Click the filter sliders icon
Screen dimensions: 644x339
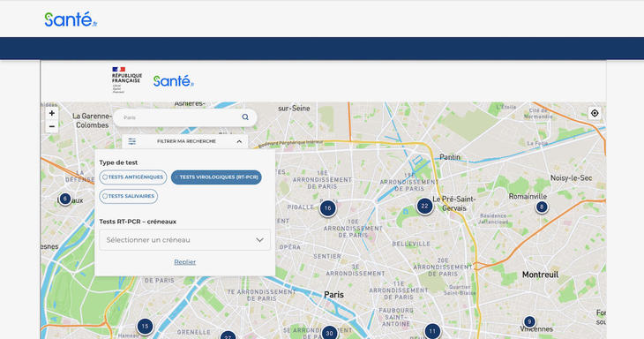[x=131, y=141]
